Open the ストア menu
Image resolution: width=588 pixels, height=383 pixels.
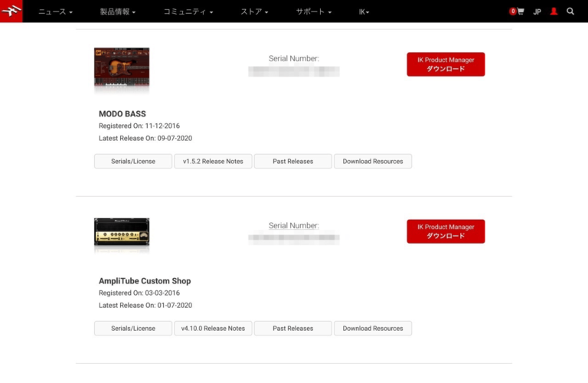254,12
